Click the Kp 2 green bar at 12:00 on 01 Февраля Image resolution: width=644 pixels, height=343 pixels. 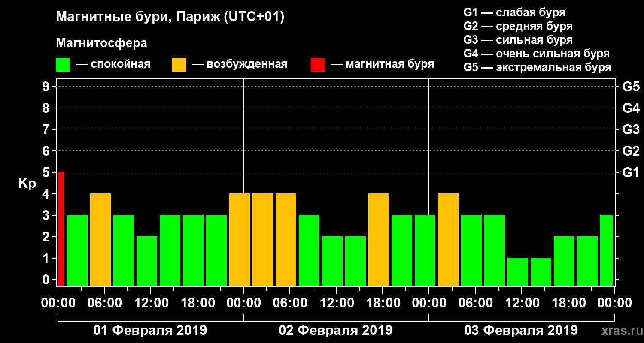(147, 261)
